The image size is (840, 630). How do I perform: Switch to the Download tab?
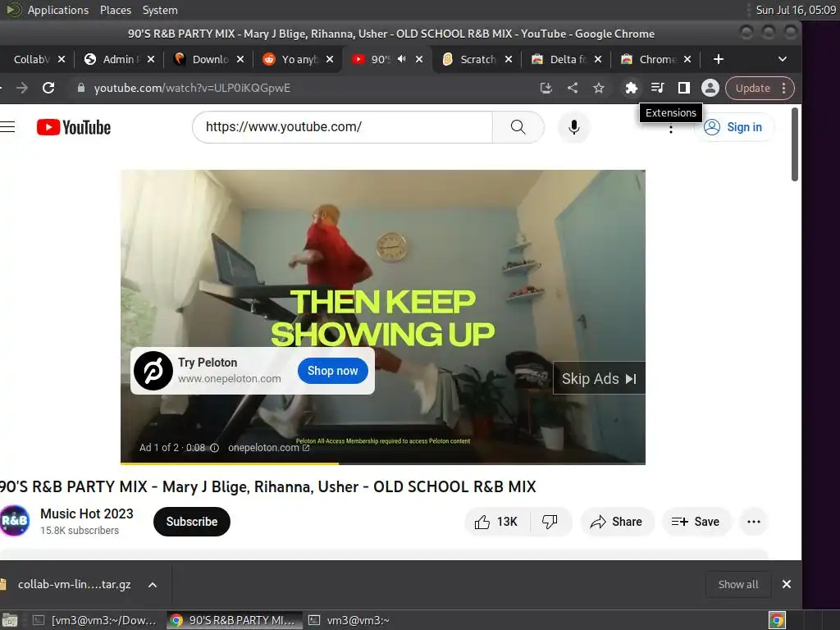pyautogui.click(x=203, y=59)
